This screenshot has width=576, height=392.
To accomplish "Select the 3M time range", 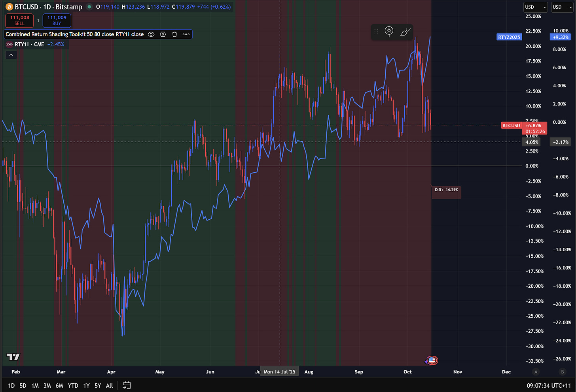I will [47, 386].
